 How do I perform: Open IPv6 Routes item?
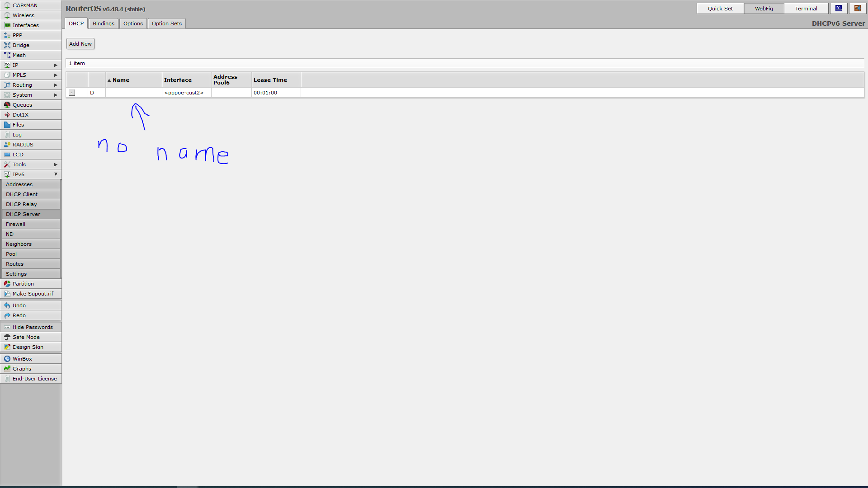(31, 264)
